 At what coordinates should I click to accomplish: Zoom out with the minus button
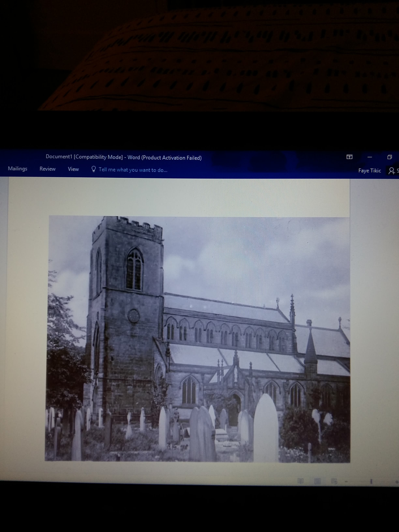point(346,481)
